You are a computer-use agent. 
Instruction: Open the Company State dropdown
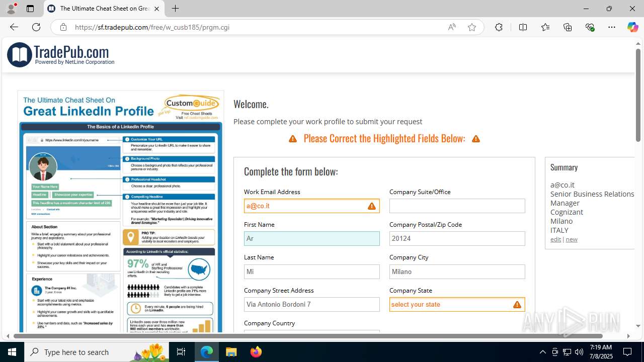coord(457,304)
